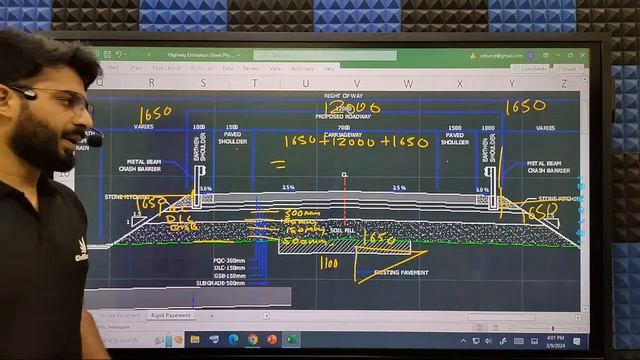Open the Draw ribbon tab
This screenshot has width=640, height=360.
point(136,68)
